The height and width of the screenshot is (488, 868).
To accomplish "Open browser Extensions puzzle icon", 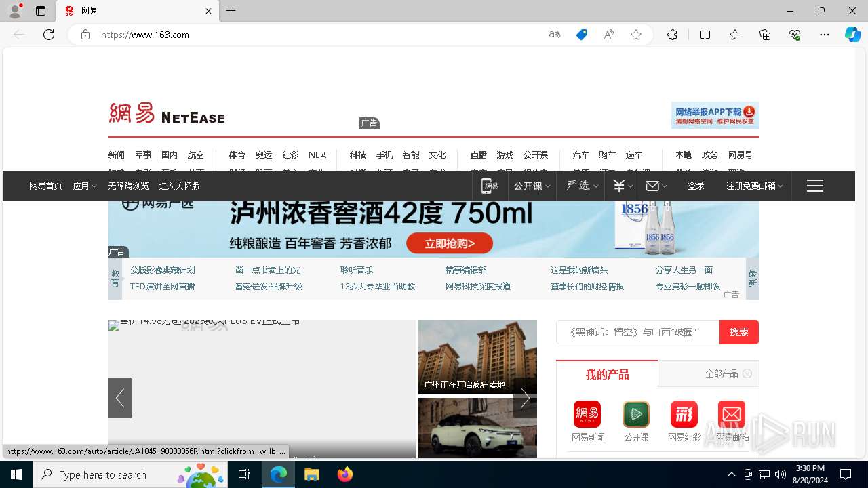I will coord(672,35).
